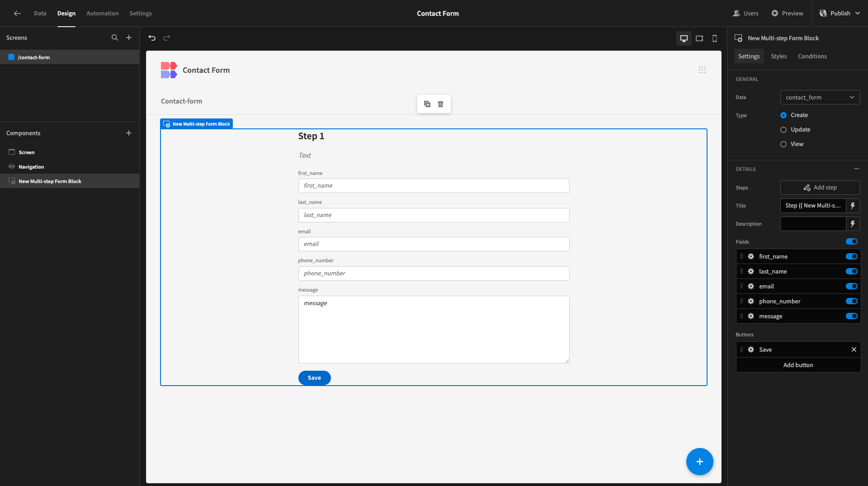Screen dimensions: 868x486
Task: Select the Update type radio
Action: click(783, 130)
